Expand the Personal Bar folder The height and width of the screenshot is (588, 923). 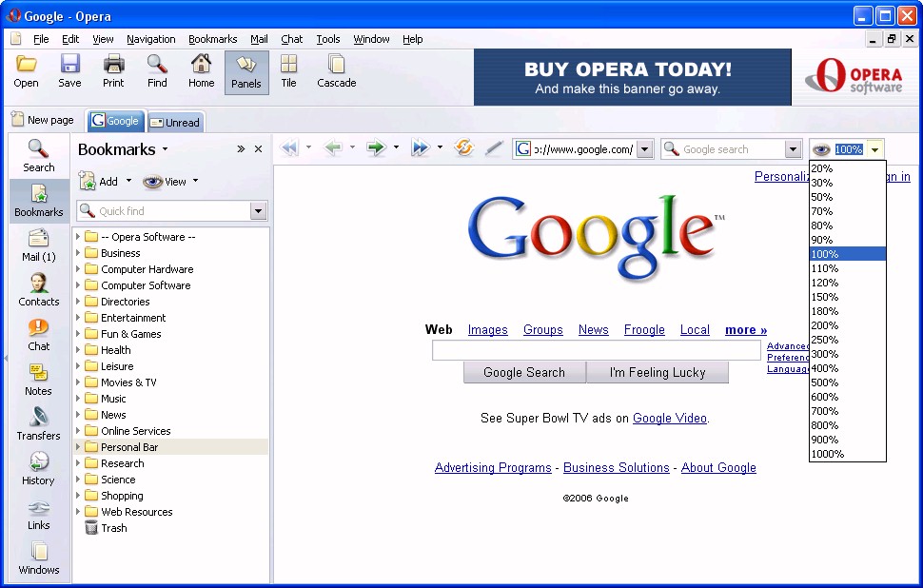coord(78,447)
